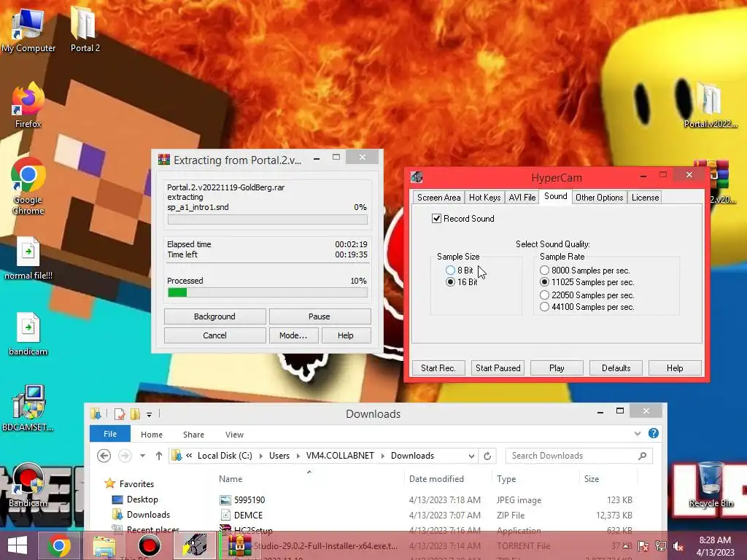Select 8 Bit sample size
This screenshot has height=560, width=747.
coord(450,270)
